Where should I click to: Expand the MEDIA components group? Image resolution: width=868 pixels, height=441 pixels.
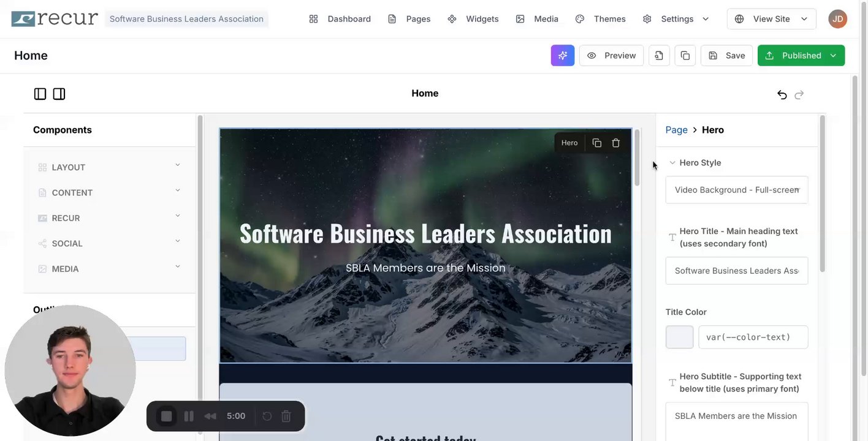109,269
